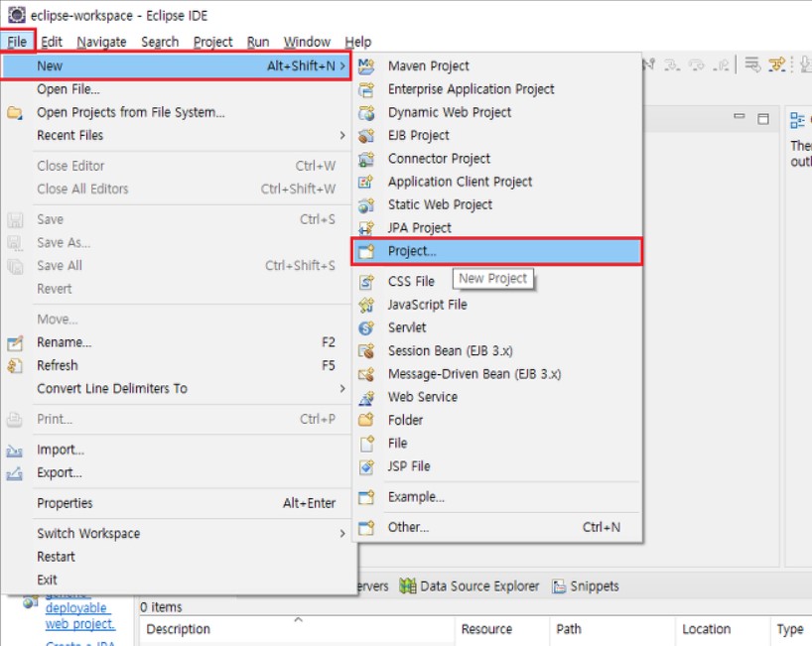
Task: Click the Export icon in File menu
Action: pos(15,473)
